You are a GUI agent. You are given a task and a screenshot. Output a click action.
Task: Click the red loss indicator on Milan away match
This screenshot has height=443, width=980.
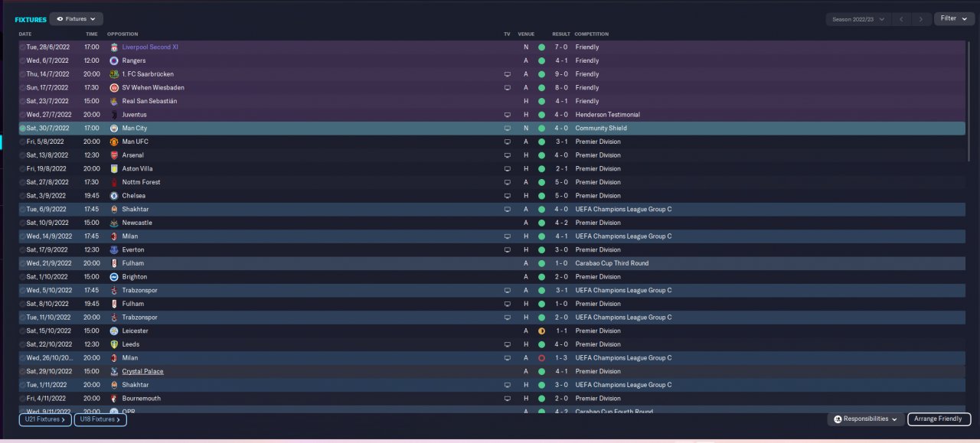(541, 358)
